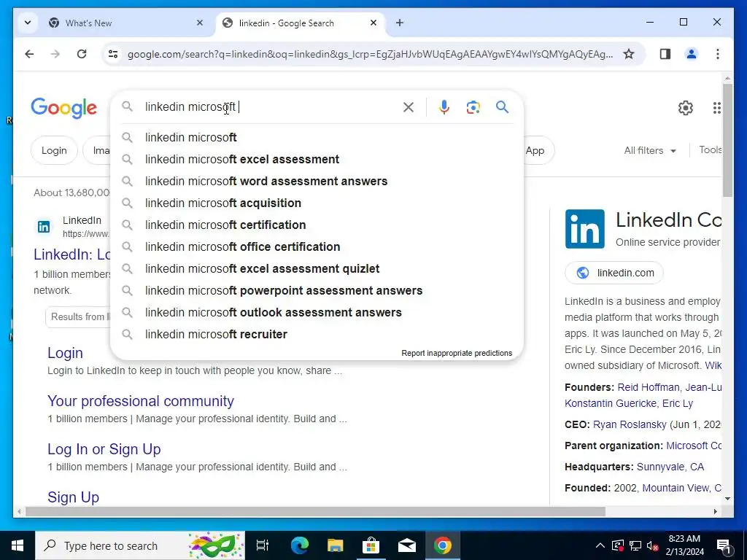The image size is (747, 560).
Task: Open Ryan Roslansky CEO link
Action: click(x=630, y=425)
